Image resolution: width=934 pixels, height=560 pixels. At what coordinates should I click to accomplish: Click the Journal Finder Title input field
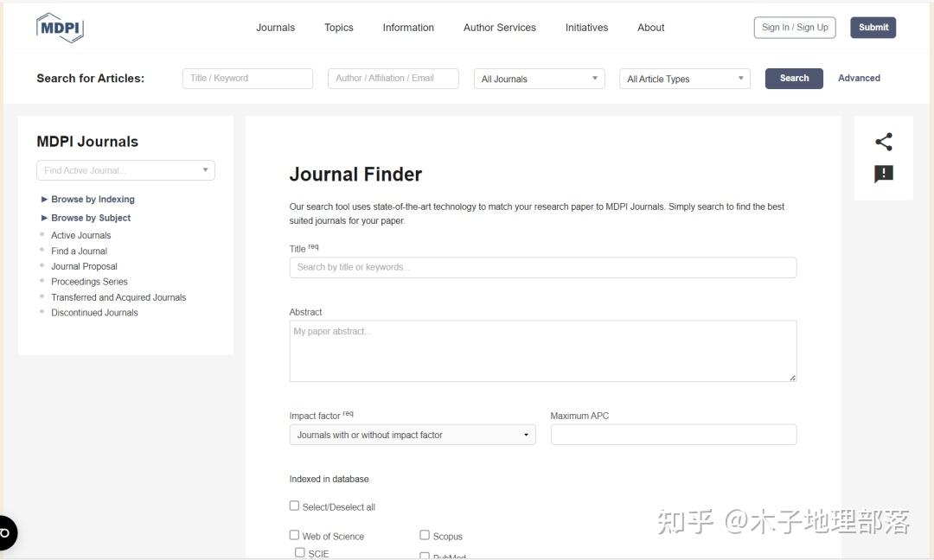542,267
